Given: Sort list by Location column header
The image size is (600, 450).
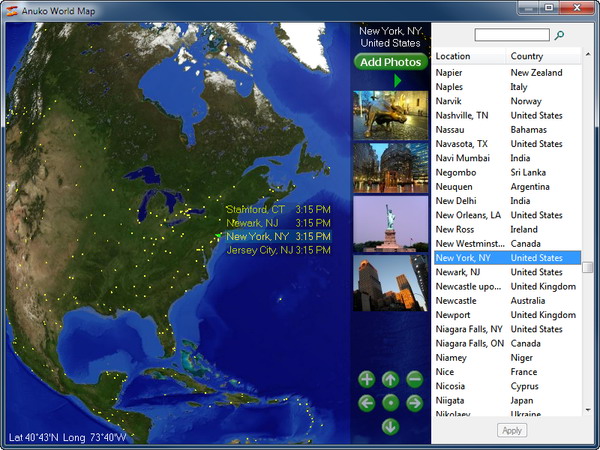Looking at the screenshot, I should pyautogui.click(x=470, y=56).
